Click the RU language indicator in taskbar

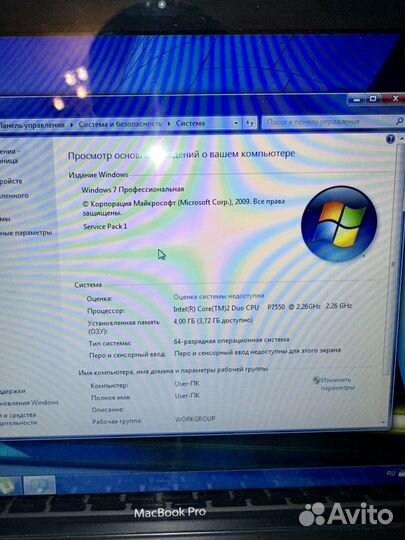tap(391, 474)
